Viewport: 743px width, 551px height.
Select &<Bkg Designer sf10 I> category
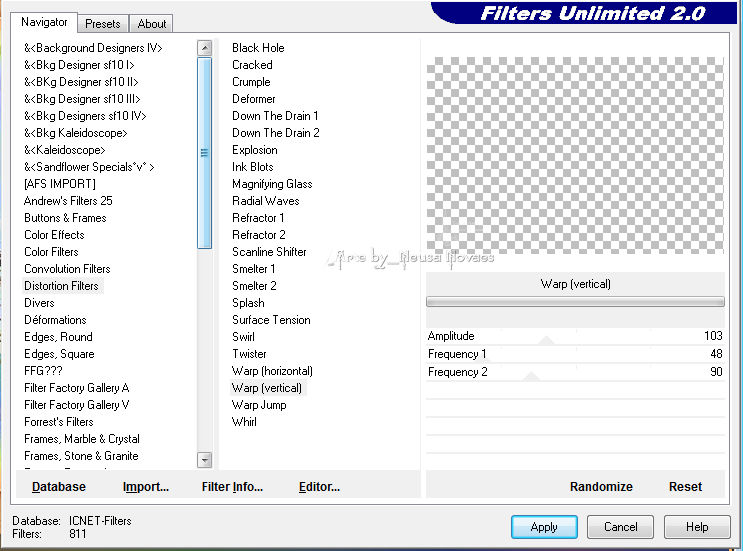click(79, 65)
